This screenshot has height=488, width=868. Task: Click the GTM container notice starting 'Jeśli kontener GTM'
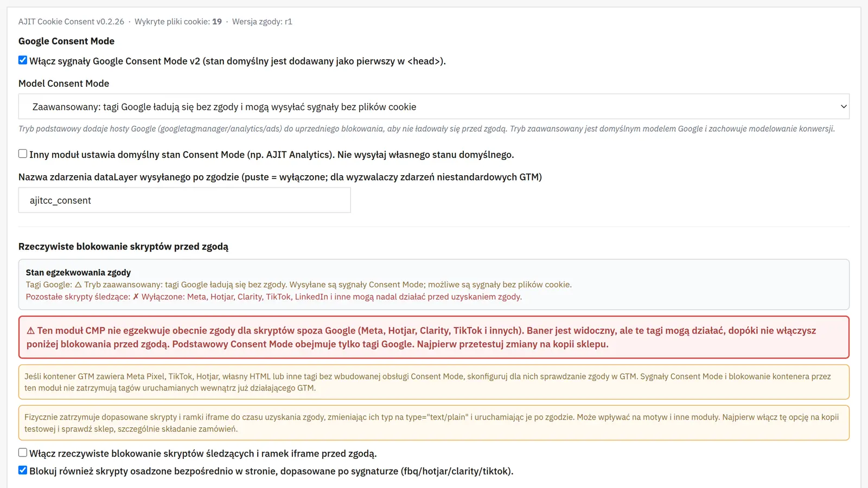click(434, 382)
